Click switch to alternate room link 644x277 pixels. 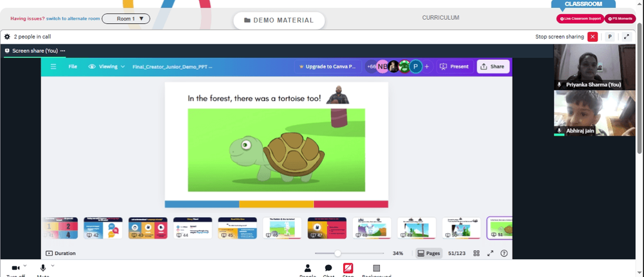pos(73,19)
